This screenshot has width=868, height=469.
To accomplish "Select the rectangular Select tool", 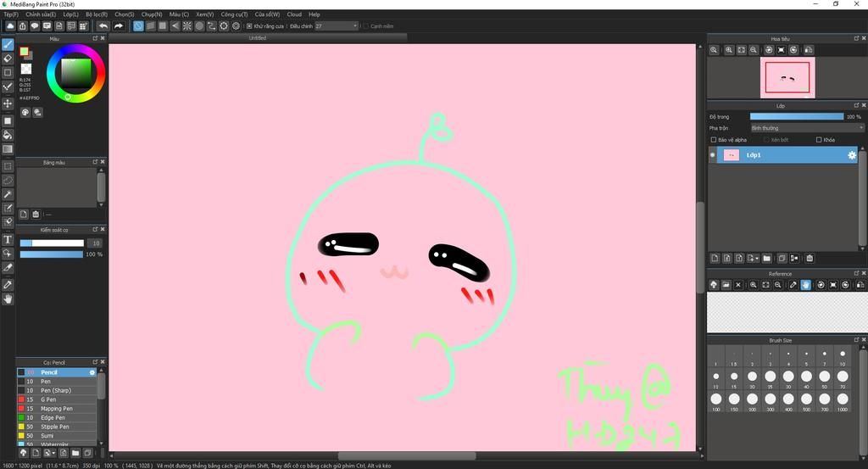I will tap(8, 166).
